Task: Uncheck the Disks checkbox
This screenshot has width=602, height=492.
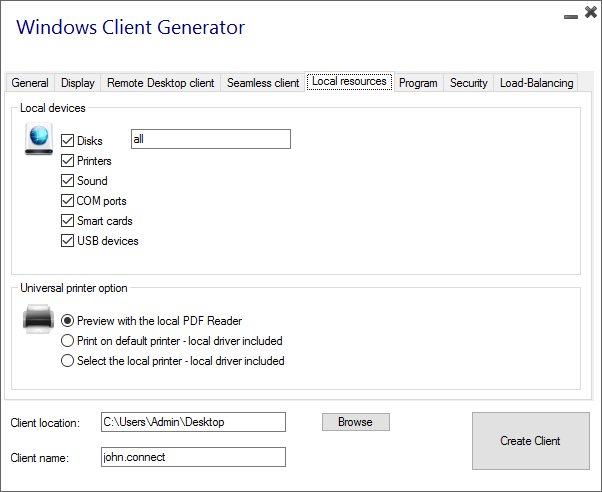Action: (68, 141)
